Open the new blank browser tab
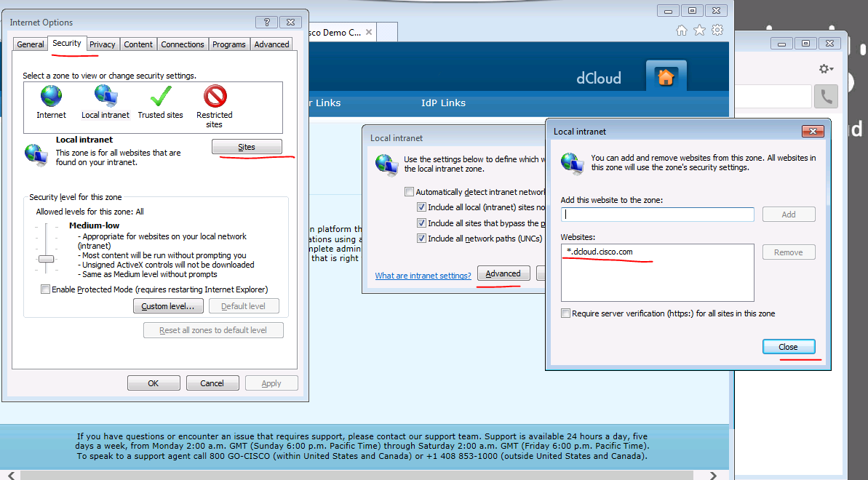This screenshot has width=868, height=480. click(387, 32)
